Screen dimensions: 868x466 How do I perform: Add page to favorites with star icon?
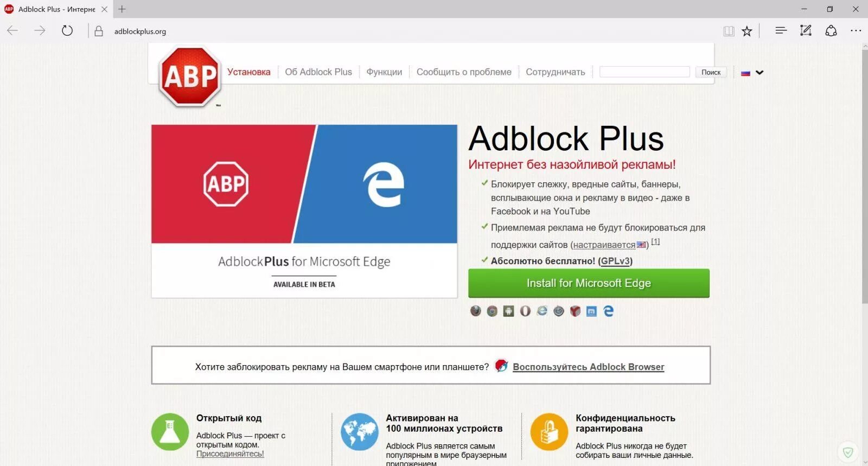(x=747, y=31)
